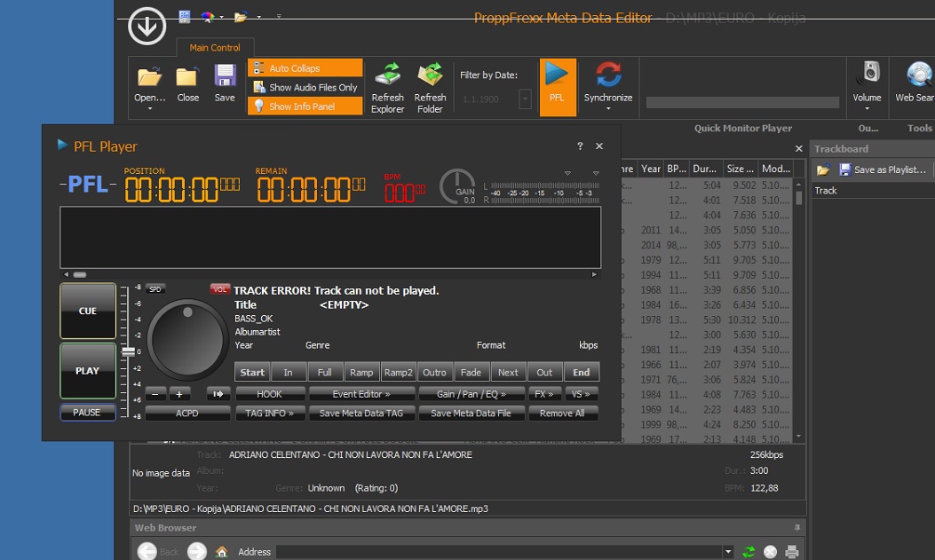This screenshot has height=560, width=935.
Task: Expand the Synchronize dropdown
Action: pos(608,108)
